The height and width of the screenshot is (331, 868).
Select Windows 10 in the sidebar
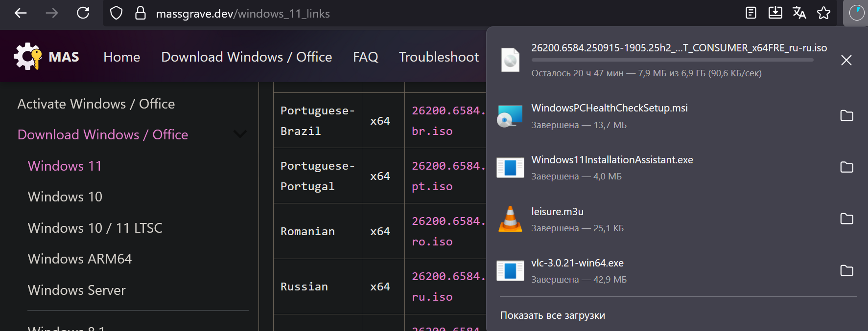65,197
